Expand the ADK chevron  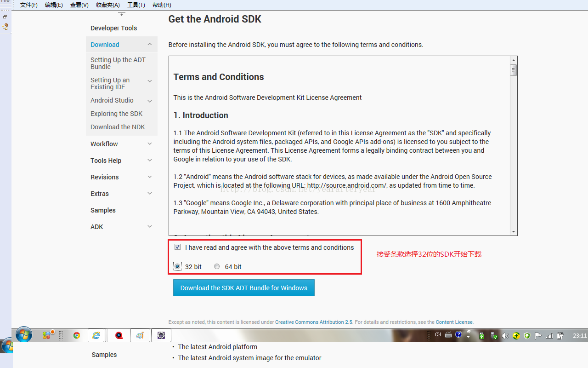point(150,226)
